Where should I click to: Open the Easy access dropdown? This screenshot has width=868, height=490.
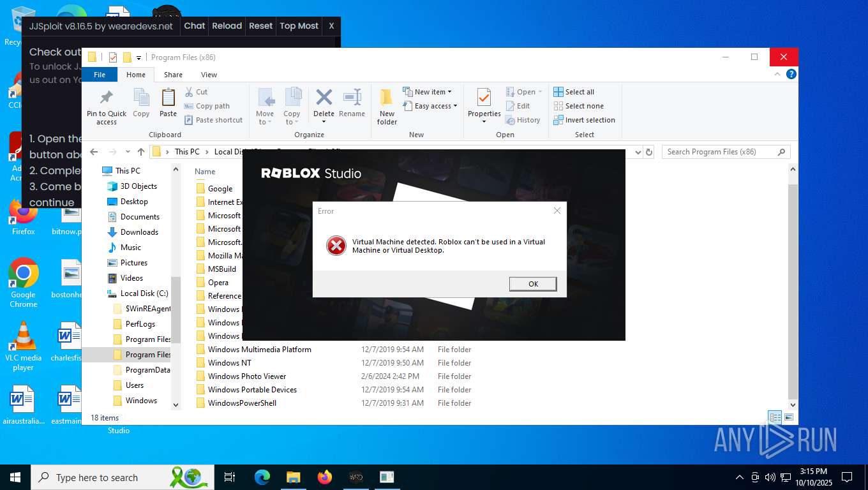pyautogui.click(x=430, y=106)
